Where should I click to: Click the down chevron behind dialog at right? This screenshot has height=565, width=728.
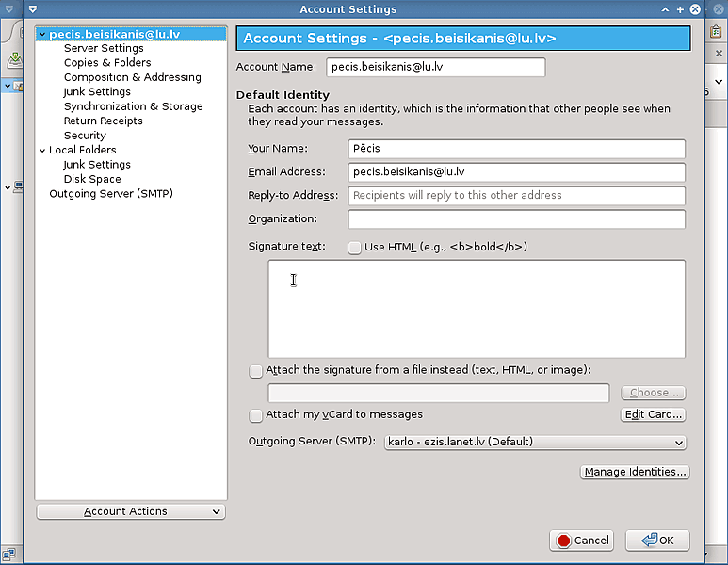point(719,82)
